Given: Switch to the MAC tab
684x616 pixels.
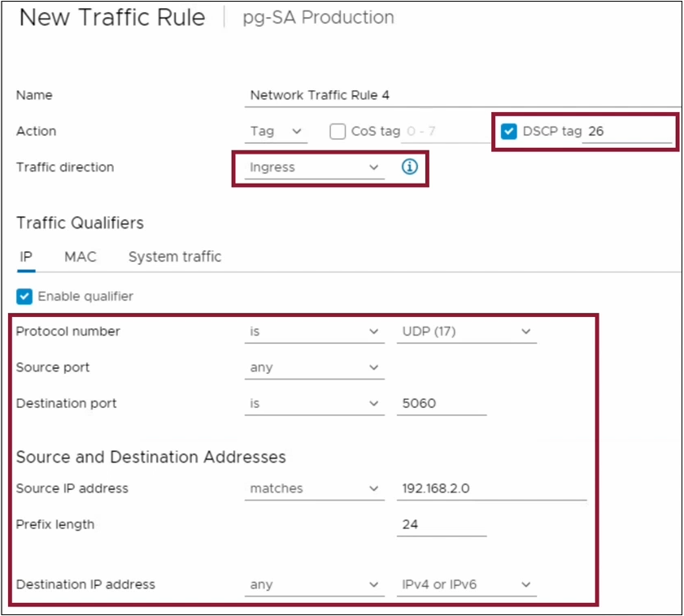Looking at the screenshot, I should coord(80,257).
